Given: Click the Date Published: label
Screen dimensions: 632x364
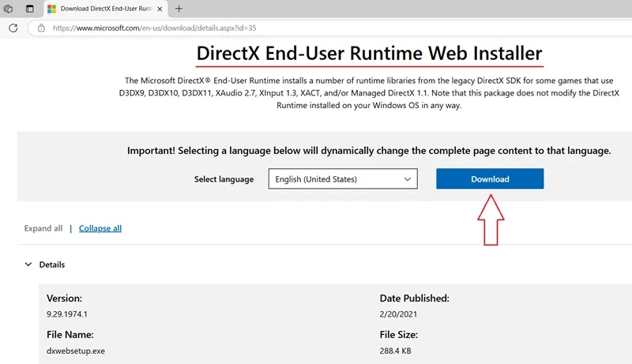Looking at the screenshot, I should [414, 298].
